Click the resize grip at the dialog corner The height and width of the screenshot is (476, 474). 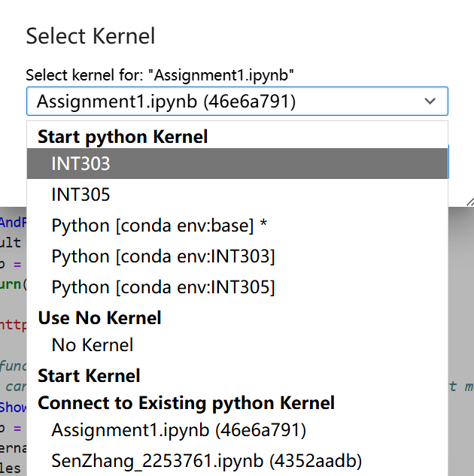pos(469,201)
